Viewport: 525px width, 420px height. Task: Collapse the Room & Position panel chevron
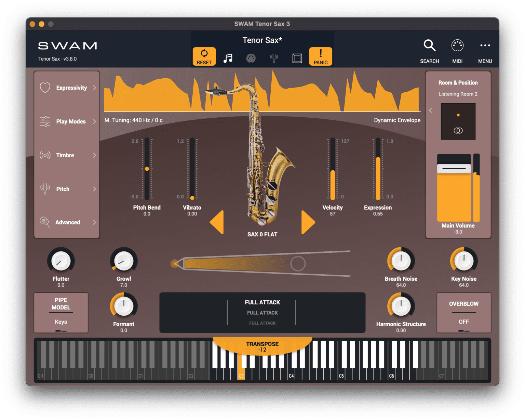[x=431, y=110]
